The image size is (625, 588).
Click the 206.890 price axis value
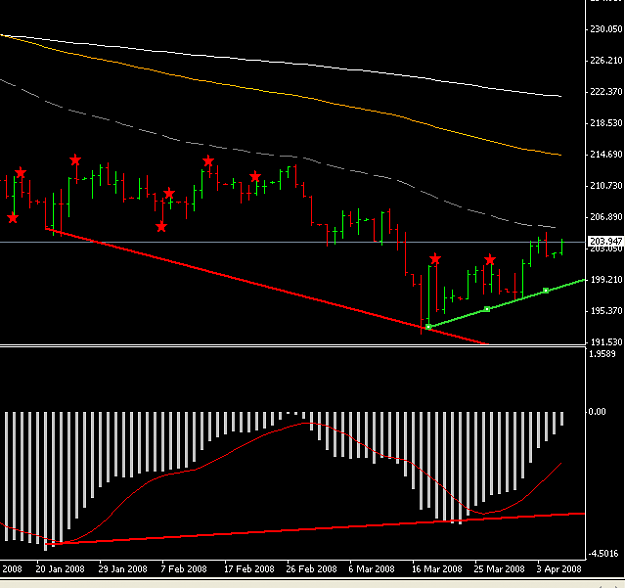606,217
